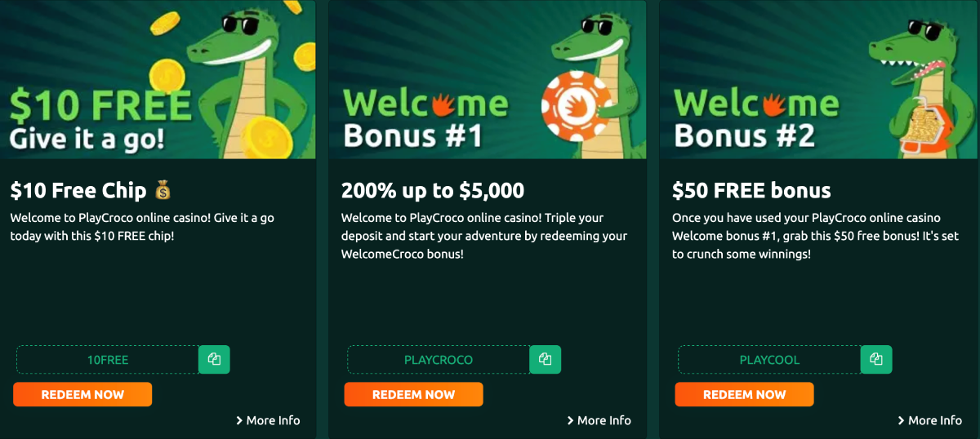Select the 10FREE code field
The width and height of the screenshot is (980, 439).
click(108, 360)
